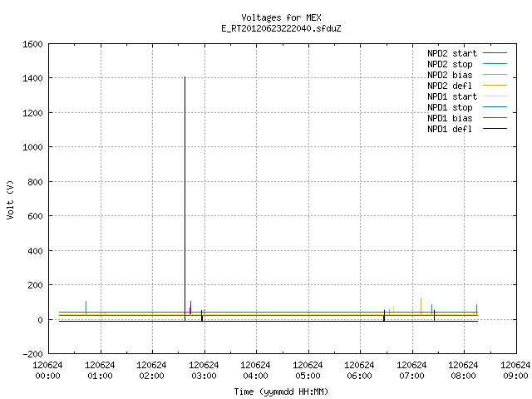Select the file name E_RT20120623222040.sfduZ
532x399 pixels.
pos(281,28)
